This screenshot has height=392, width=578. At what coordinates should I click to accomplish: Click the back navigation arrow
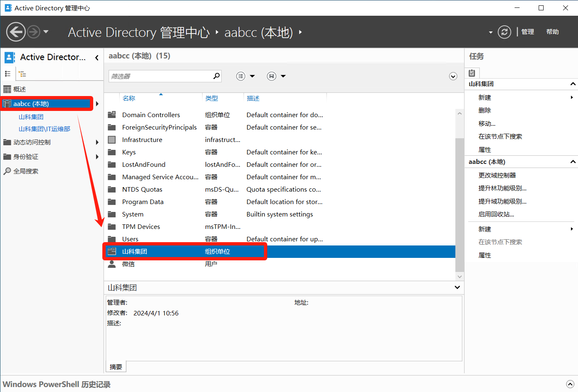16,32
